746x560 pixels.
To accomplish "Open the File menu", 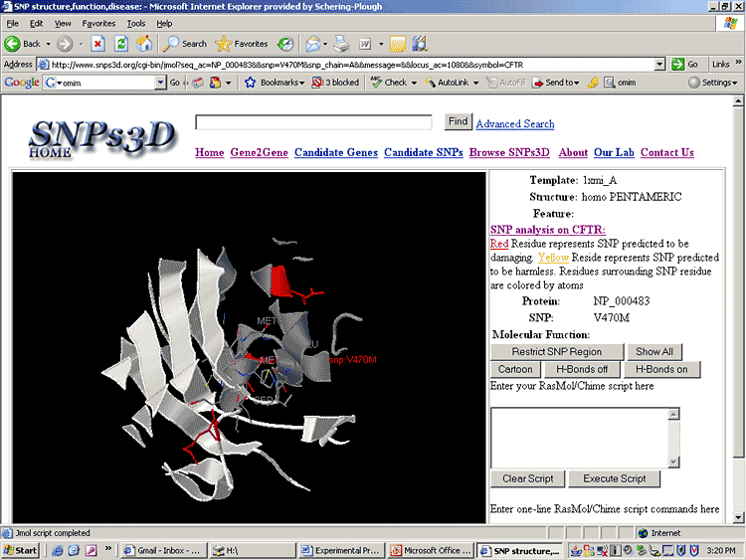I will tap(12, 23).
